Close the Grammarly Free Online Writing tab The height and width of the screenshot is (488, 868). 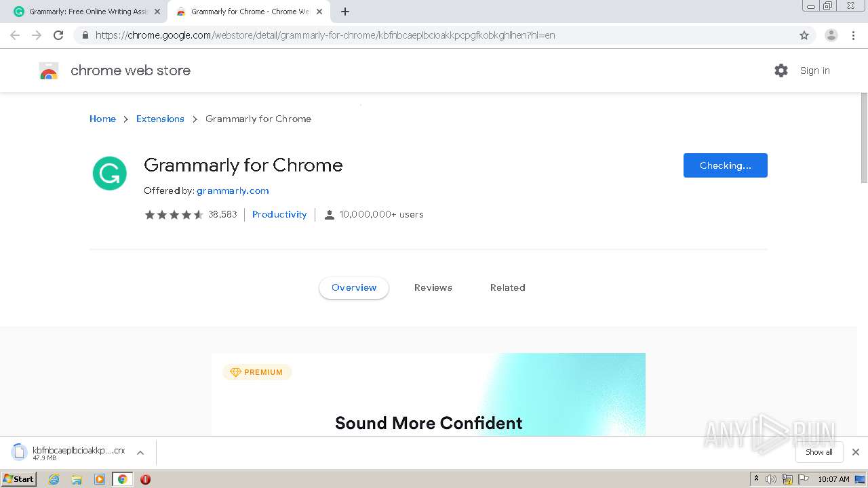[x=157, y=12]
